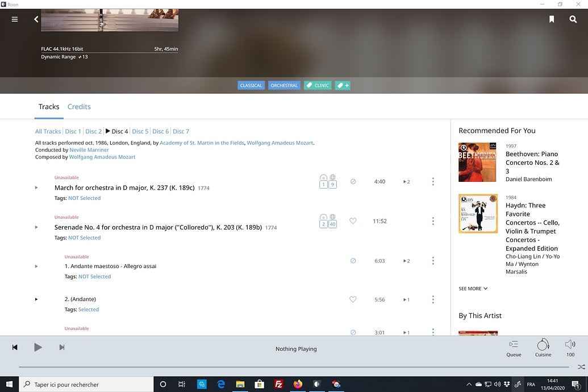Open the Neville Marriner conductor link
This screenshot has width=588, height=392.
point(89,150)
